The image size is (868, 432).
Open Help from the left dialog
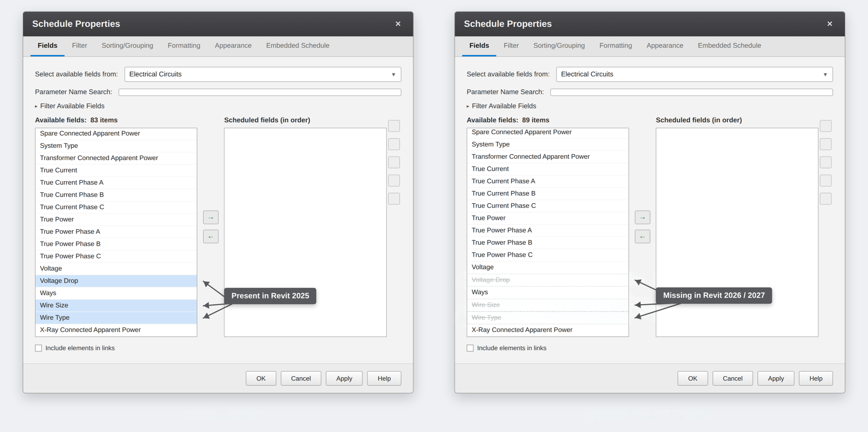click(x=384, y=378)
